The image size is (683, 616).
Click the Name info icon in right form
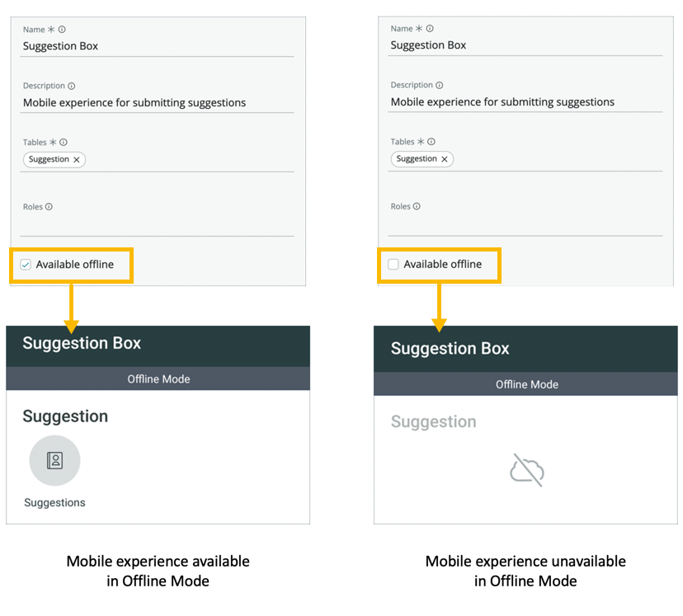tap(430, 29)
